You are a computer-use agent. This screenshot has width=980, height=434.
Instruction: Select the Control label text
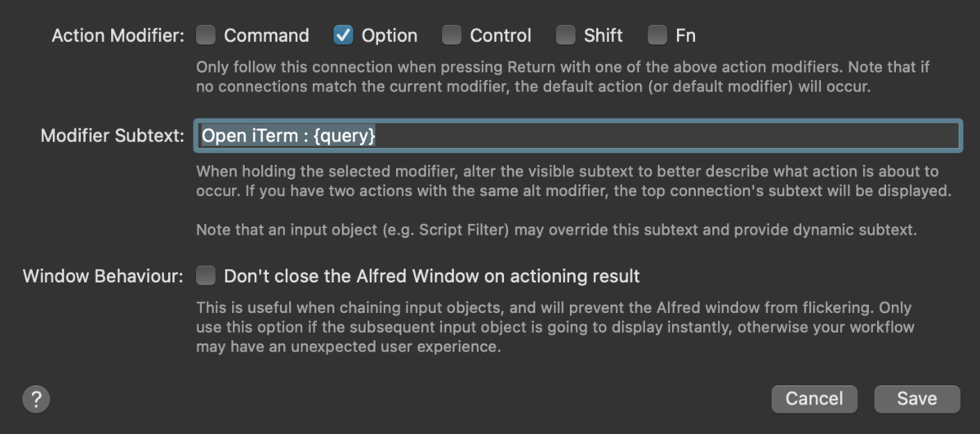pos(501,35)
